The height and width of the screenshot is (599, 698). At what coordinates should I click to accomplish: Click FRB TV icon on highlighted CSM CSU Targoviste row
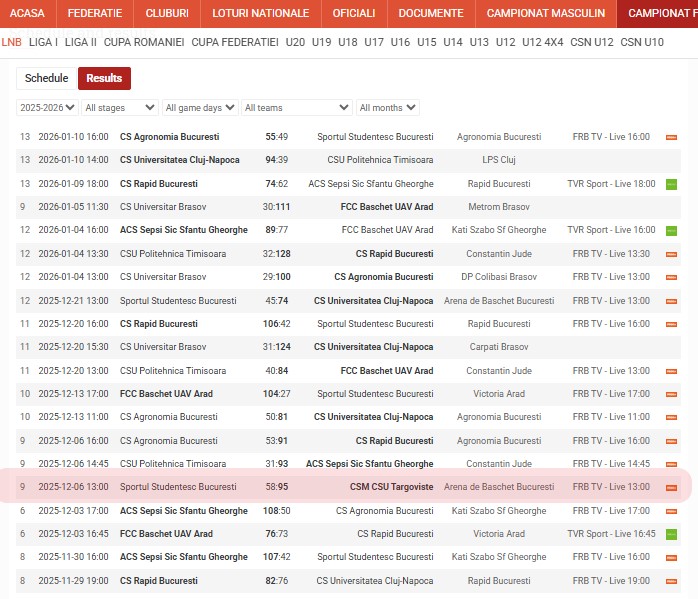[671, 487]
